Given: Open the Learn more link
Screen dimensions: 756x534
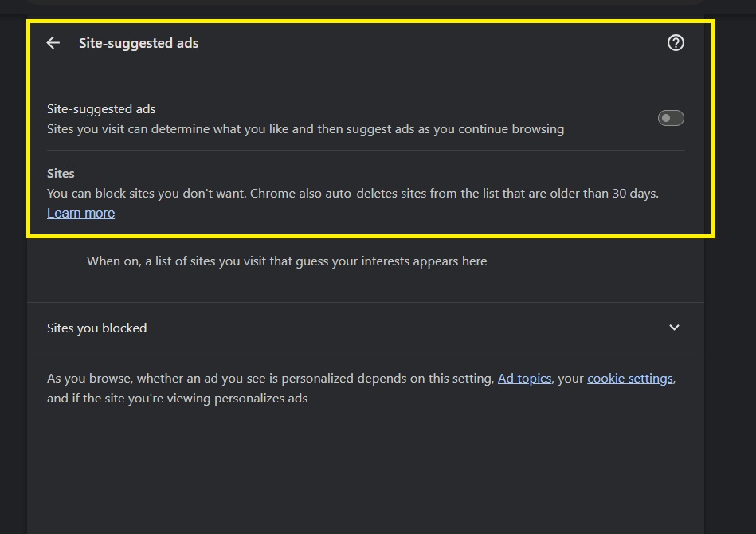Looking at the screenshot, I should coord(80,213).
